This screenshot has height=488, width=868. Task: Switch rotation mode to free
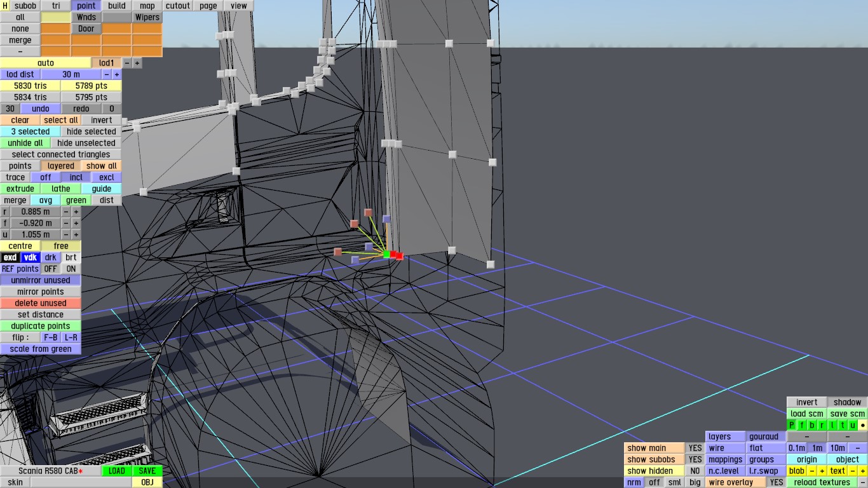tap(61, 246)
